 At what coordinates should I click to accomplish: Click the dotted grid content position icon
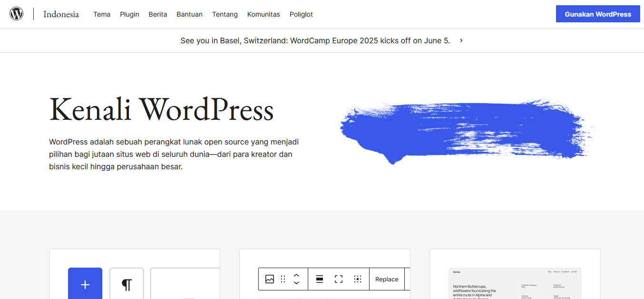pyautogui.click(x=358, y=279)
